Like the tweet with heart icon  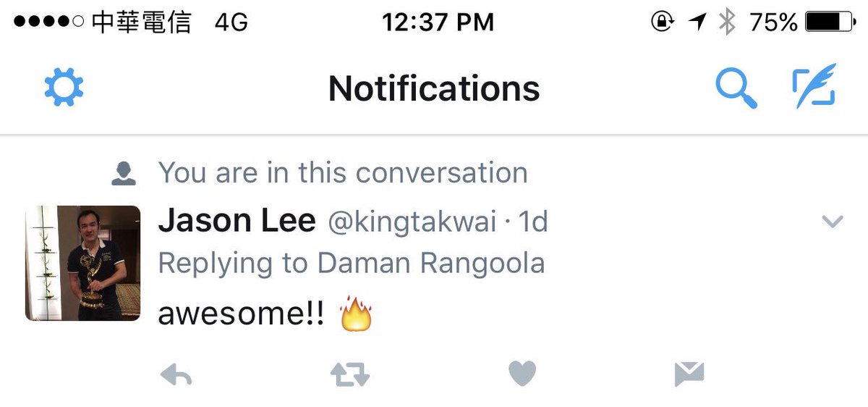pyautogui.click(x=522, y=374)
